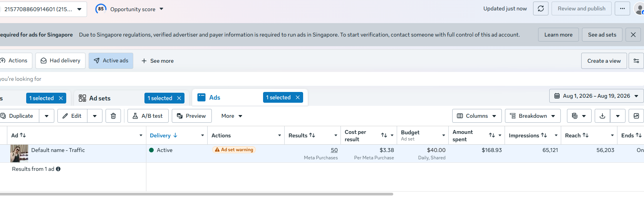The image size is (644, 202).
Task: Delete selected ad with trash icon
Action: tap(113, 116)
